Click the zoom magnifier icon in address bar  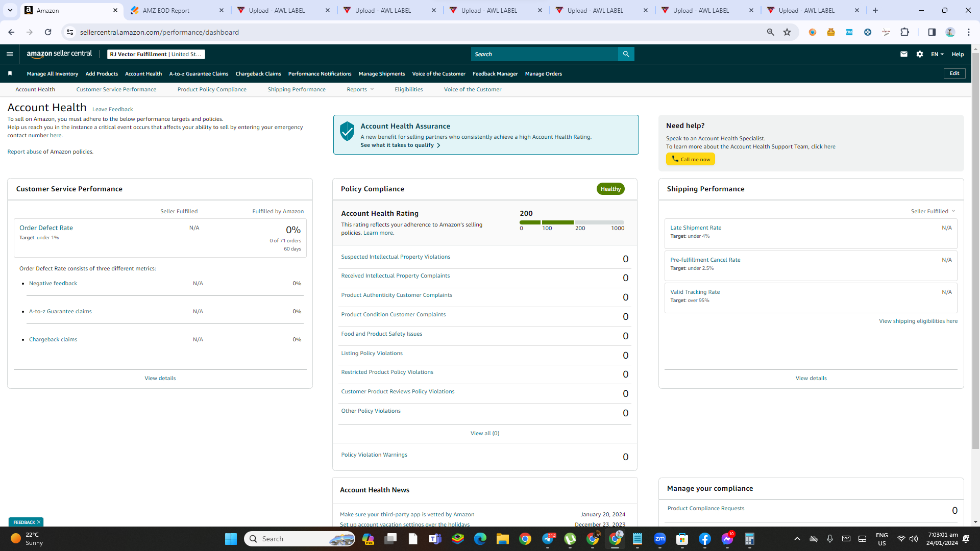click(x=771, y=32)
